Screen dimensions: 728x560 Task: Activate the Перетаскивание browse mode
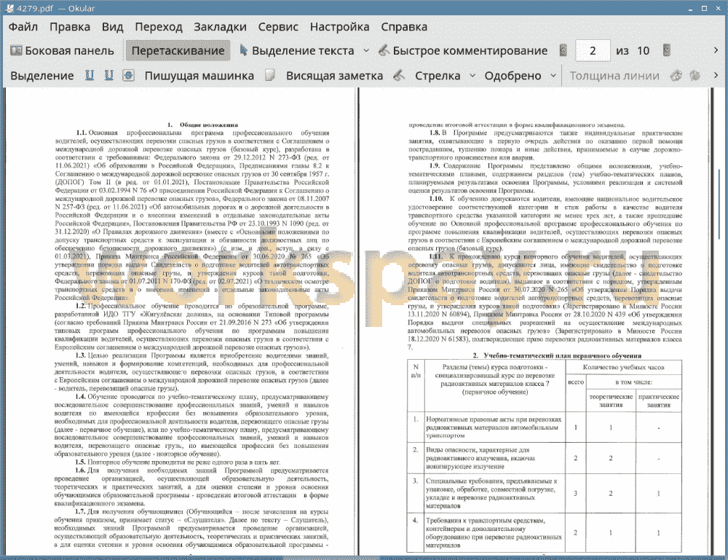click(178, 51)
